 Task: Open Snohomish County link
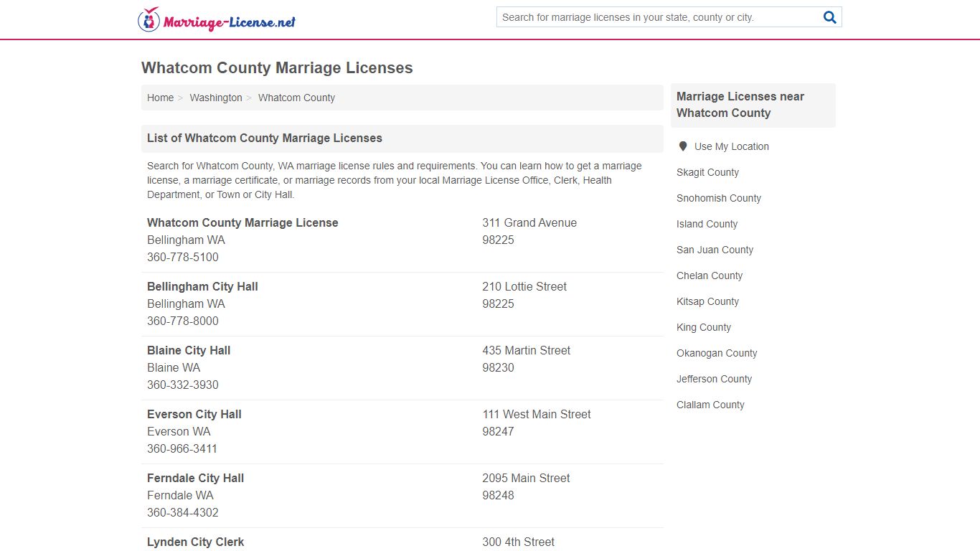coord(719,198)
